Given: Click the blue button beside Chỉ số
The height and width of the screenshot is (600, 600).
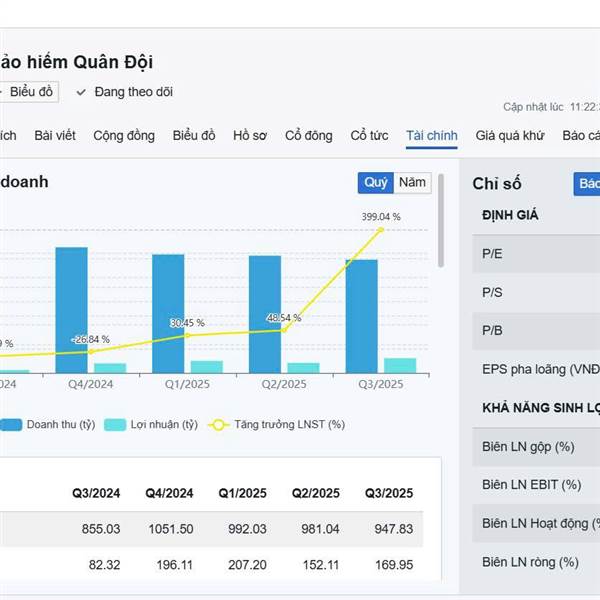Looking at the screenshot, I should click(587, 184).
